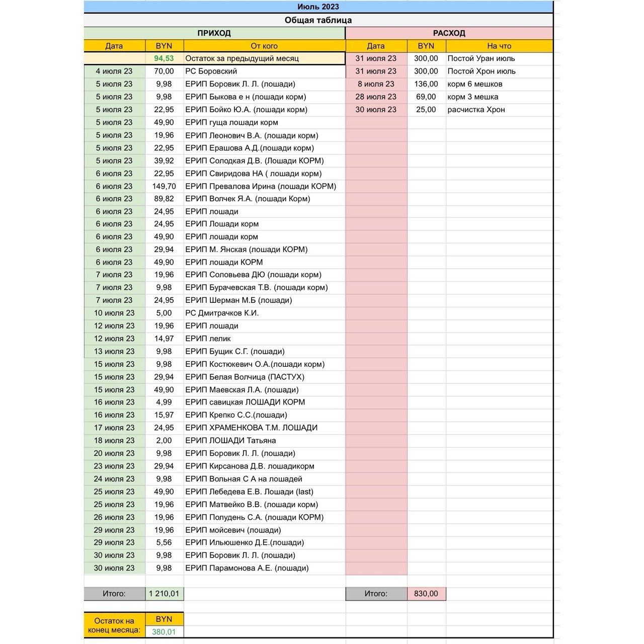
Task: Click the "ЕРИП Белая Волчица (ПАСТУХ)" cell
Action: 245,377
